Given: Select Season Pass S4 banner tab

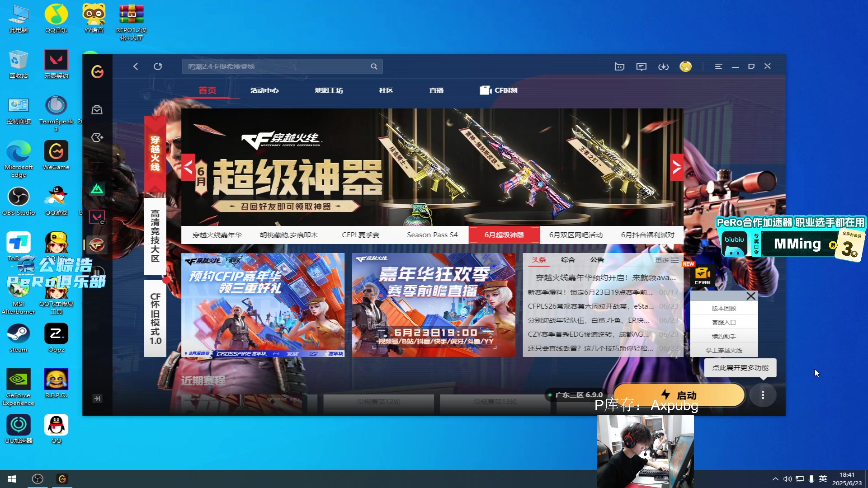Looking at the screenshot, I should coord(432,235).
